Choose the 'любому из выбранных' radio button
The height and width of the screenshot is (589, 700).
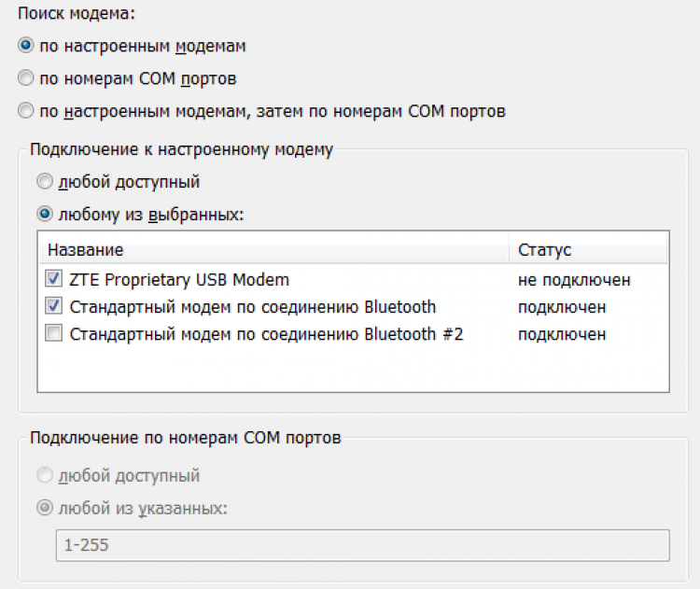pyautogui.click(x=44, y=215)
